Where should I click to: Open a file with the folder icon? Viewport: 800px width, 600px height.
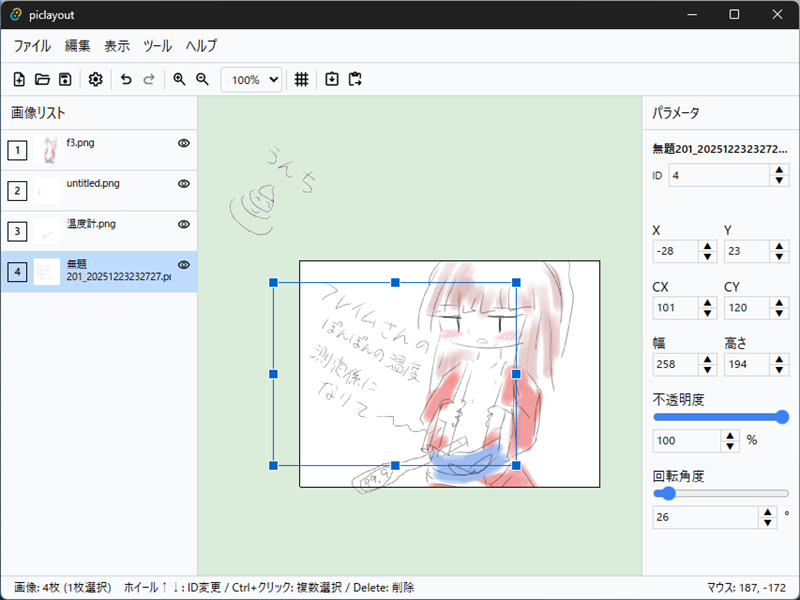click(42, 80)
